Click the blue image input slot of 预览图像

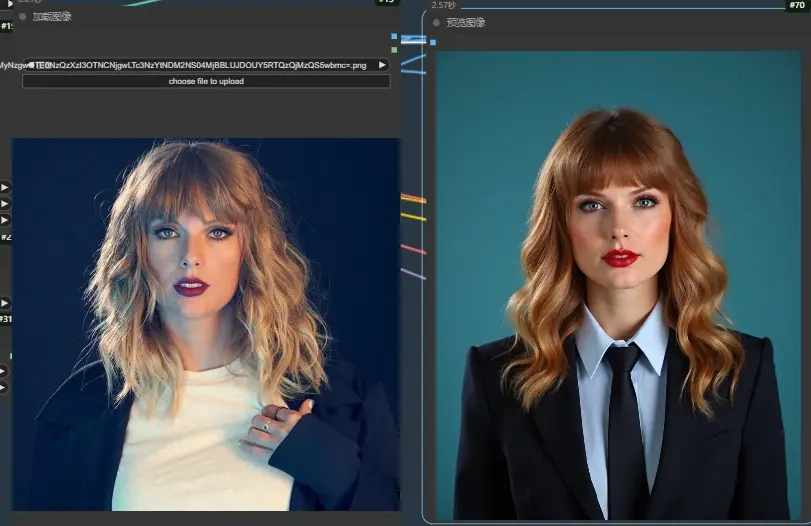[433, 42]
